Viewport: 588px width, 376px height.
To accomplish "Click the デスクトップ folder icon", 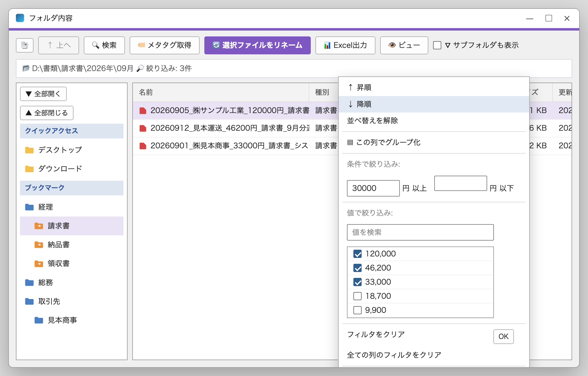I will click(x=29, y=150).
